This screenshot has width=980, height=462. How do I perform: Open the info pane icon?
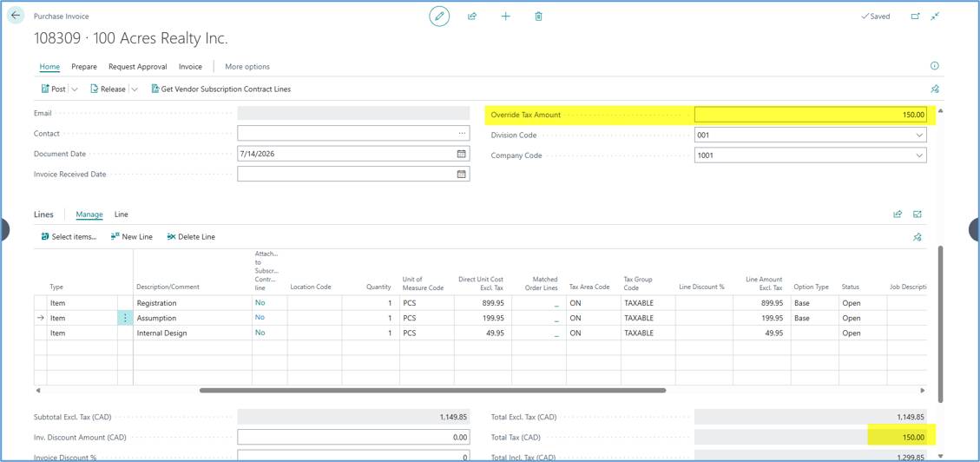click(x=935, y=66)
